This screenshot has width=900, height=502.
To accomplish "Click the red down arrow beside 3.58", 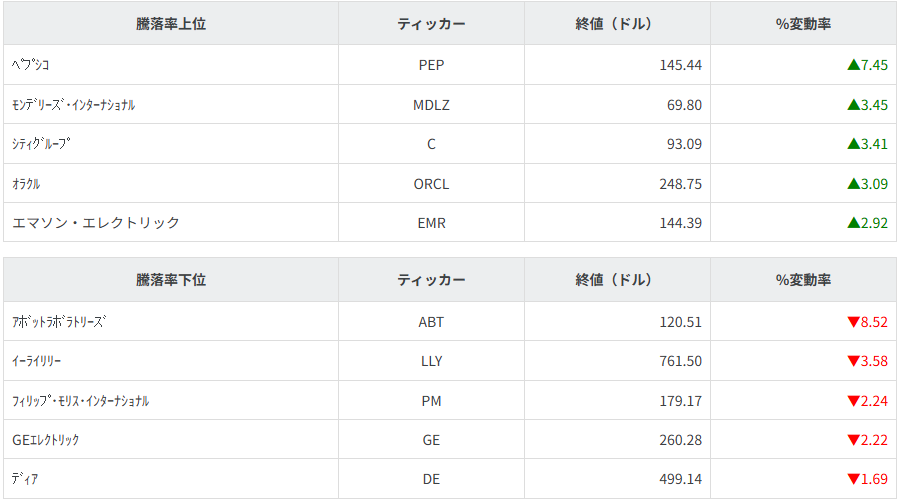I will coord(853,361).
